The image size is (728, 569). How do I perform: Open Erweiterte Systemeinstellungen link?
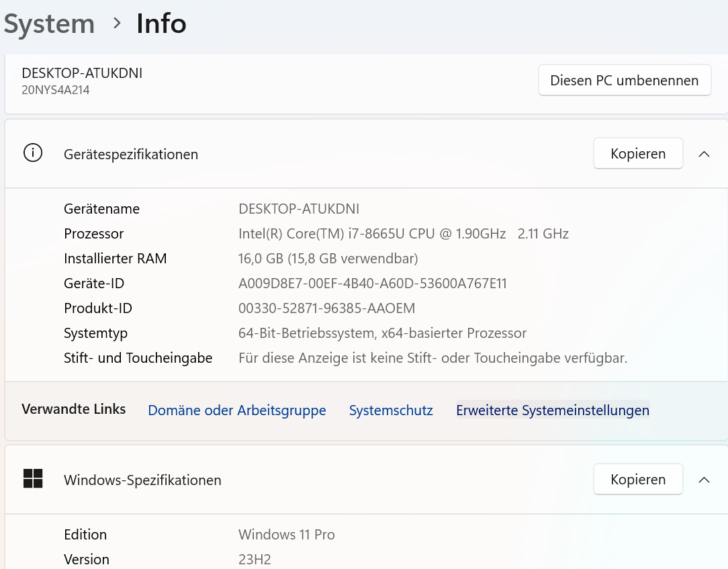click(x=553, y=410)
